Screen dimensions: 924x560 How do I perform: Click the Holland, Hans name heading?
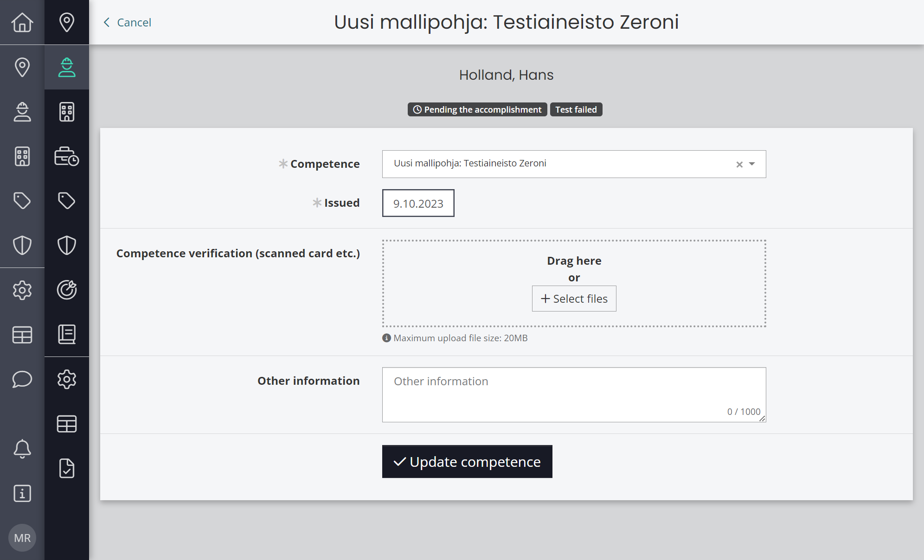(x=506, y=75)
